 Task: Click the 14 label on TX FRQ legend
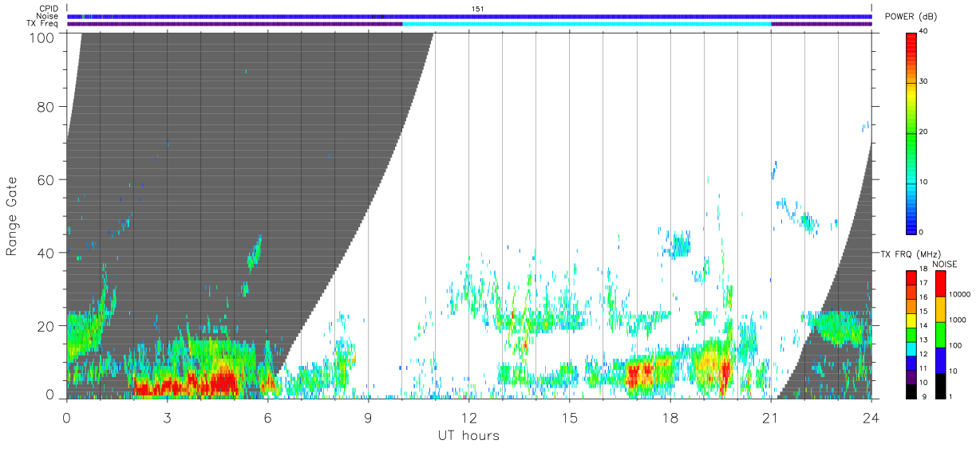(x=924, y=325)
